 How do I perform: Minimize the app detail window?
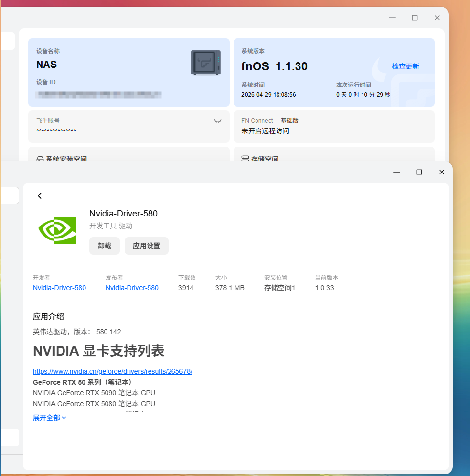[397, 172]
